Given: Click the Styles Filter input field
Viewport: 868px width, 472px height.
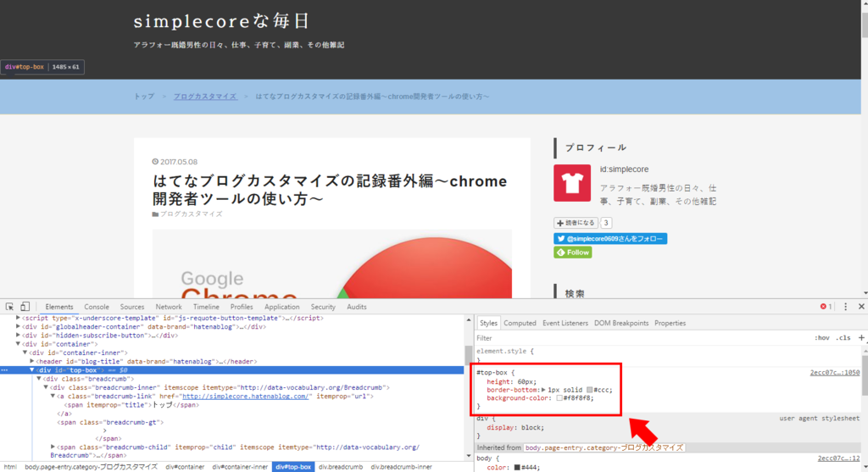Looking at the screenshot, I should pos(643,337).
